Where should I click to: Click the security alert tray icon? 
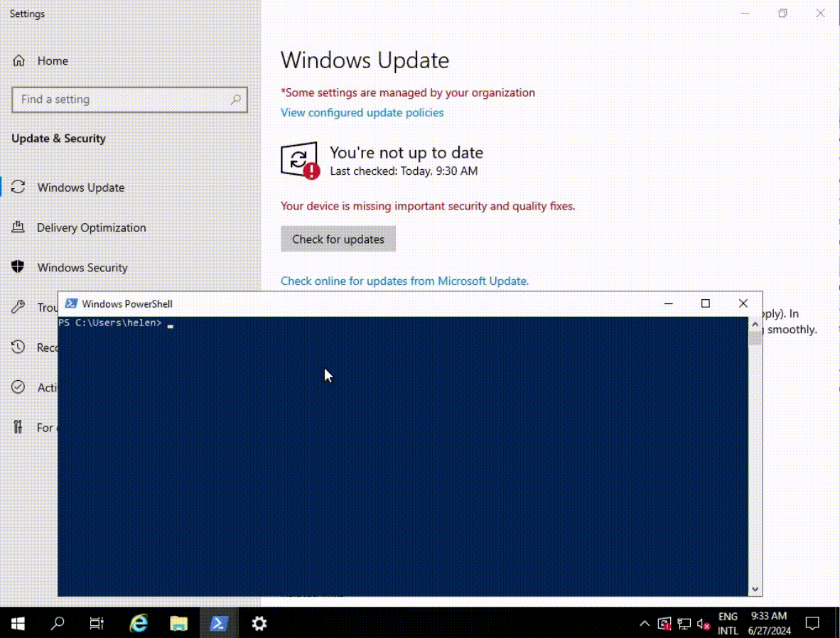(664, 624)
